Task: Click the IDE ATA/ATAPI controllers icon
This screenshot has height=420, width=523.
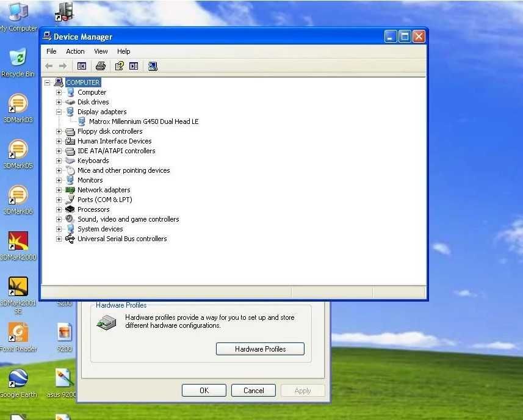Action: pyautogui.click(x=70, y=151)
